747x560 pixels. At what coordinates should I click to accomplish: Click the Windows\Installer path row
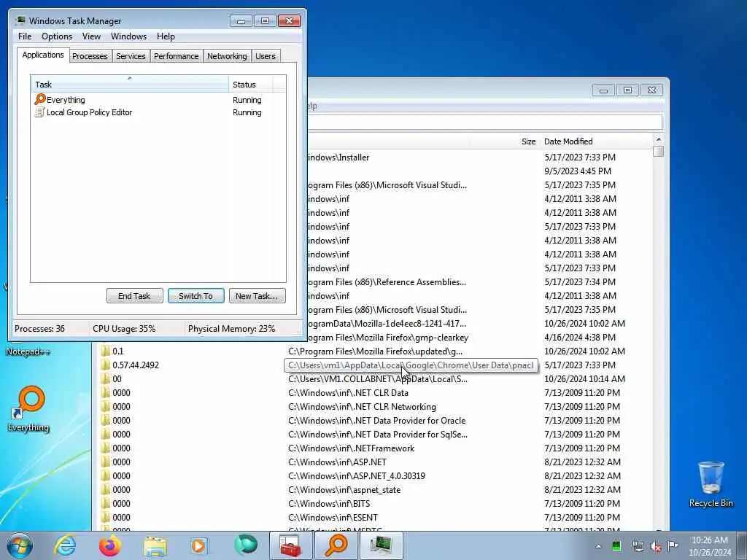pyautogui.click(x=338, y=157)
